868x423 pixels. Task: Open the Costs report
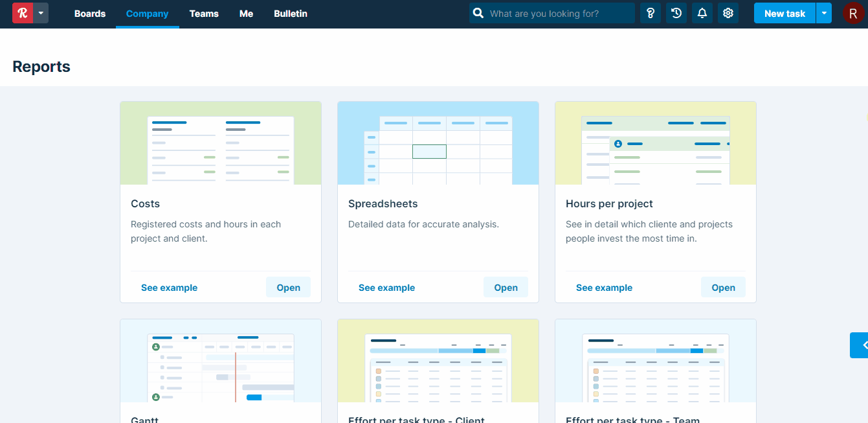(288, 288)
